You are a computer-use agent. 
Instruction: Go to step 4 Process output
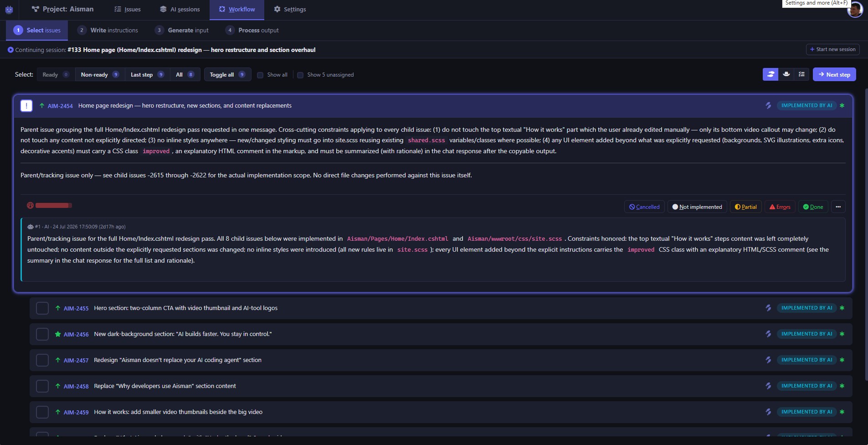pos(252,30)
